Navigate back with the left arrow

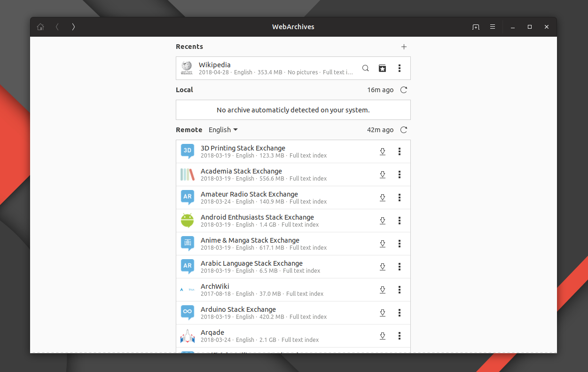[x=57, y=27]
